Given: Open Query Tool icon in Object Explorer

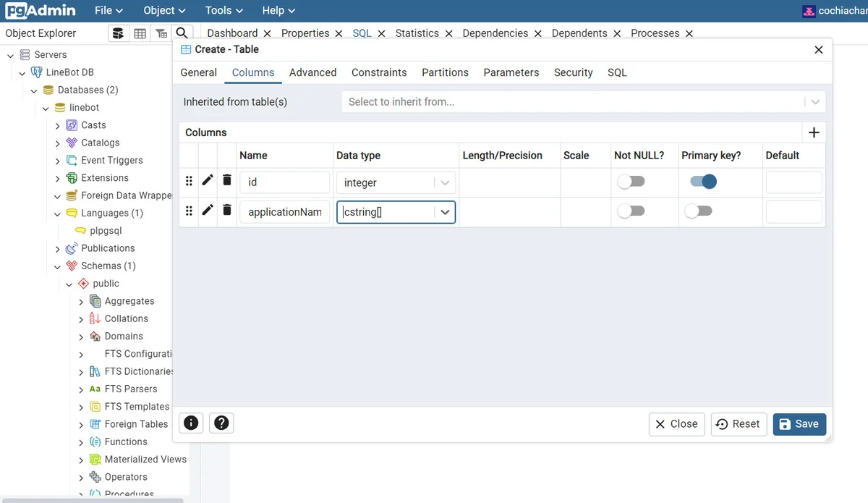Looking at the screenshot, I should point(118,33).
